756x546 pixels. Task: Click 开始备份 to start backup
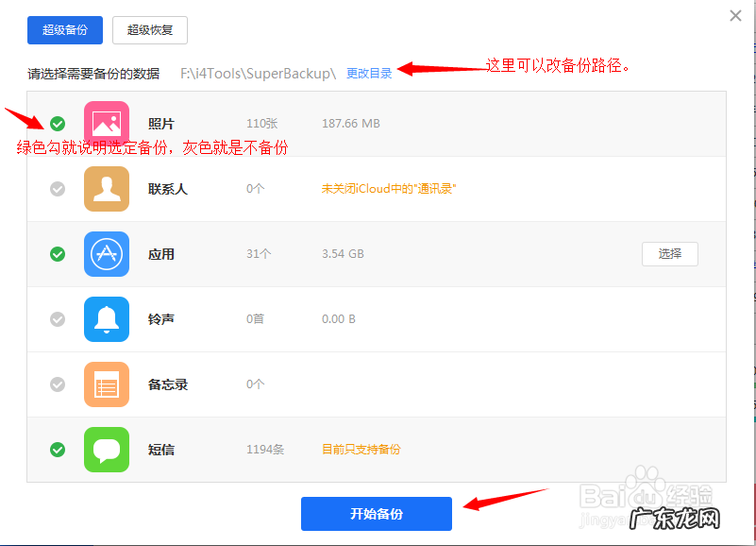377,514
